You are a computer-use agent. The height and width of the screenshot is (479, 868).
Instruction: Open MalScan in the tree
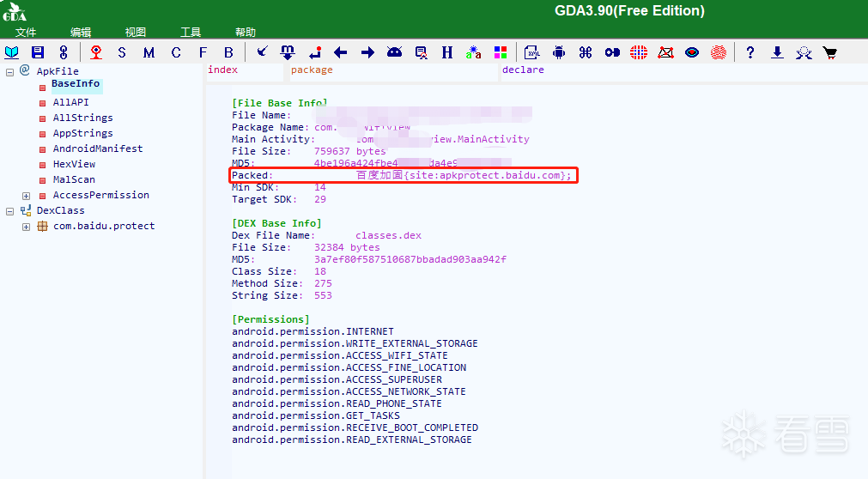tap(74, 180)
